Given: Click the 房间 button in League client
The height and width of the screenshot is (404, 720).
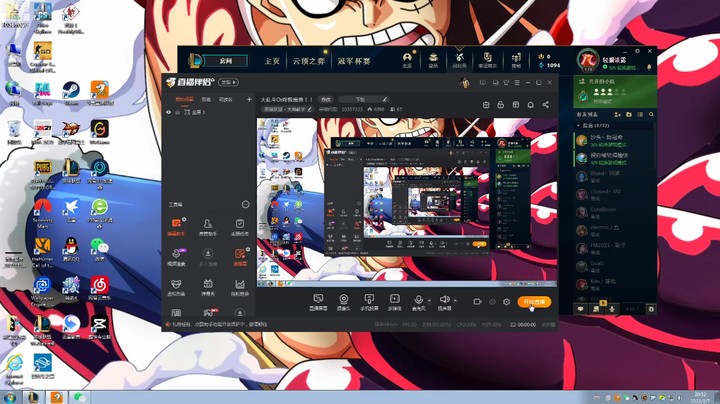Looking at the screenshot, I should tap(225, 61).
